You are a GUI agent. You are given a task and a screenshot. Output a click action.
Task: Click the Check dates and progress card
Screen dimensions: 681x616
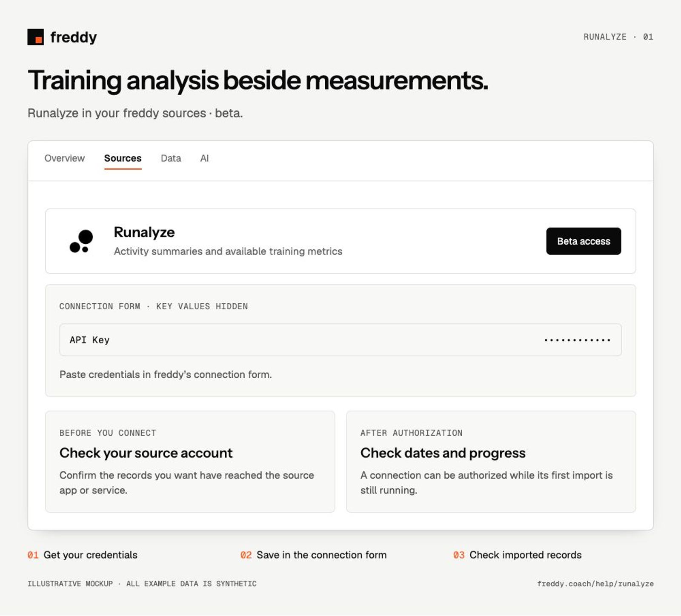(x=491, y=462)
